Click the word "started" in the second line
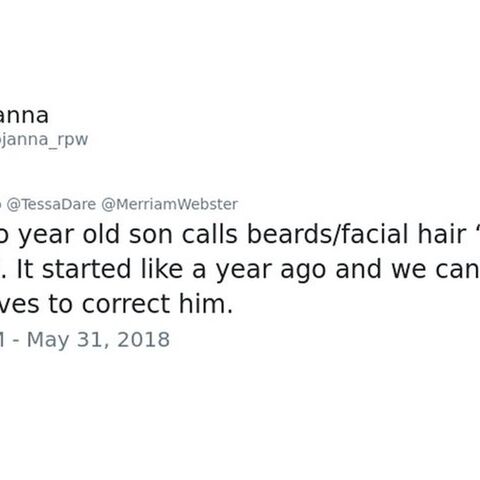The height and width of the screenshot is (480, 480). pos(86,269)
